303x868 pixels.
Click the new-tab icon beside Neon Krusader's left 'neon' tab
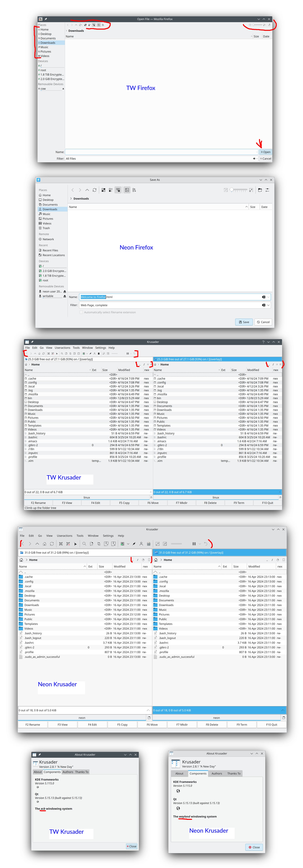pyautogui.click(x=149, y=718)
